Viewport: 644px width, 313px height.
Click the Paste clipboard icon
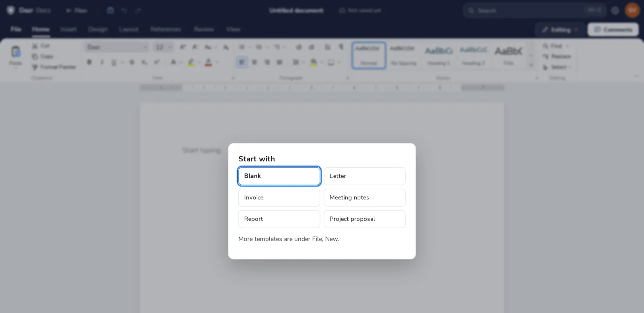click(16, 51)
